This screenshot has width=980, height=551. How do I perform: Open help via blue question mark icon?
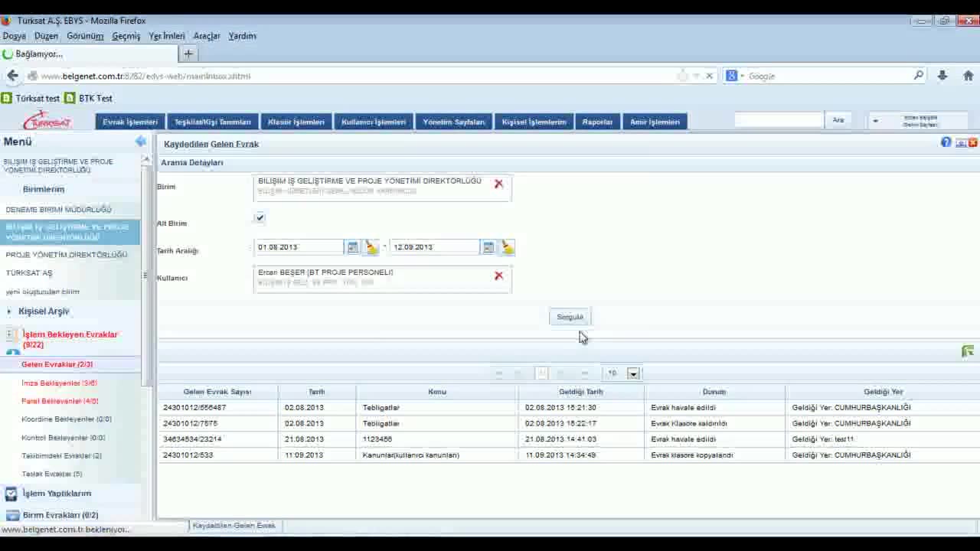click(x=946, y=143)
